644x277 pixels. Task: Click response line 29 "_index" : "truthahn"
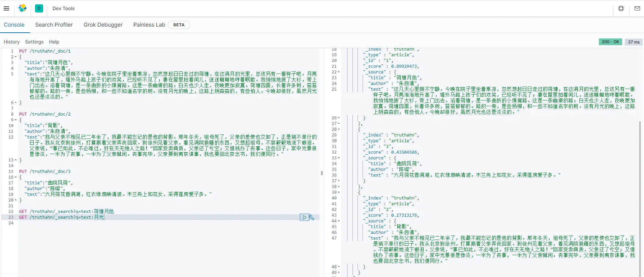391,135
